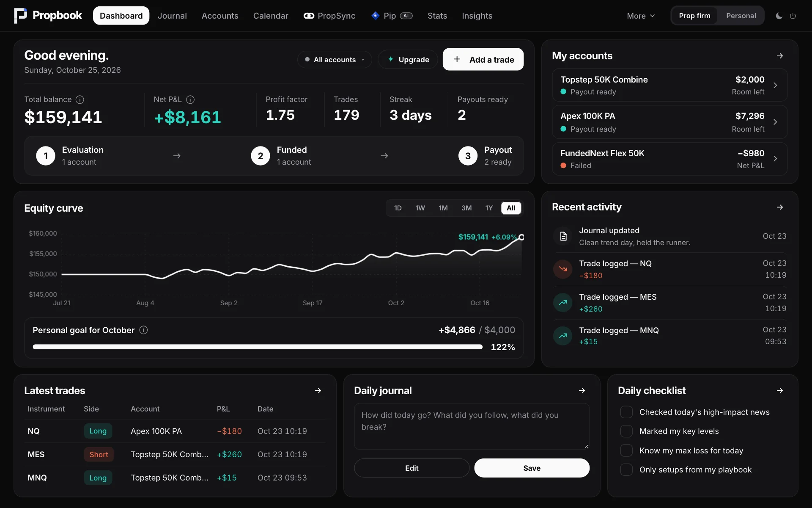Click the power logout icon
This screenshot has width=812, height=508.
click(x=793, y=16)
